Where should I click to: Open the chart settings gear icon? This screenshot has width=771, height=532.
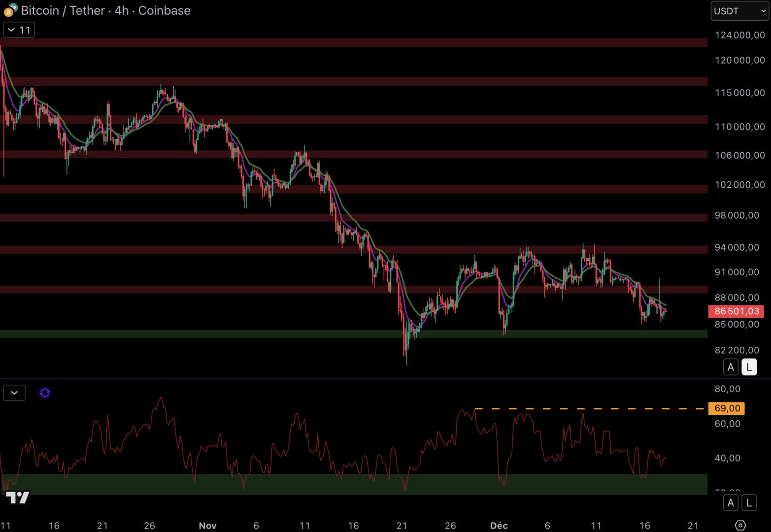[740, 525]
